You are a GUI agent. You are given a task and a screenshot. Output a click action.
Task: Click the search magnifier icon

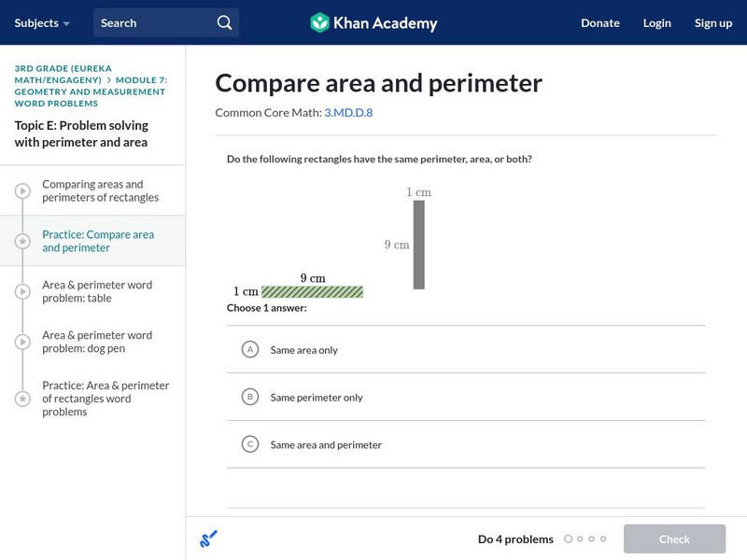(x=224, y=22)
